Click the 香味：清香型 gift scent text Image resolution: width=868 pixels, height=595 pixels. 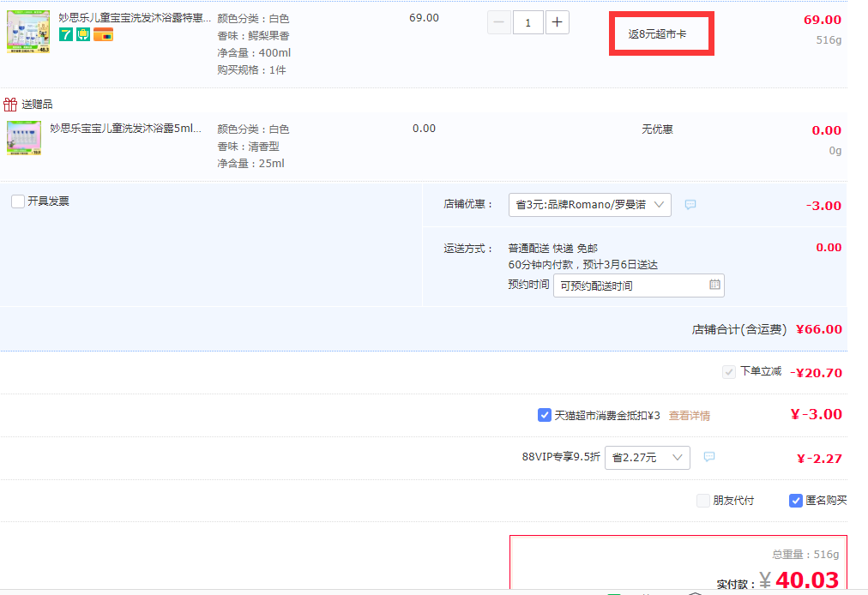[x=249, y=146]
